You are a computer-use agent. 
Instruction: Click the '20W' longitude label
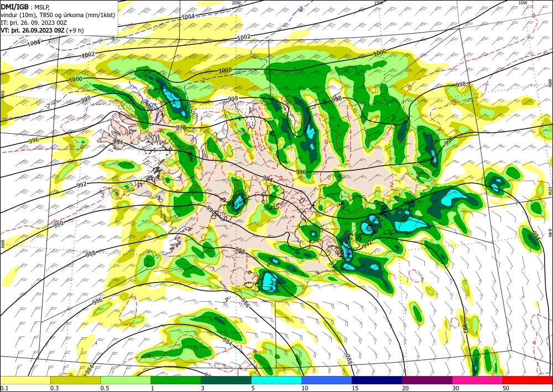point(236,3)
